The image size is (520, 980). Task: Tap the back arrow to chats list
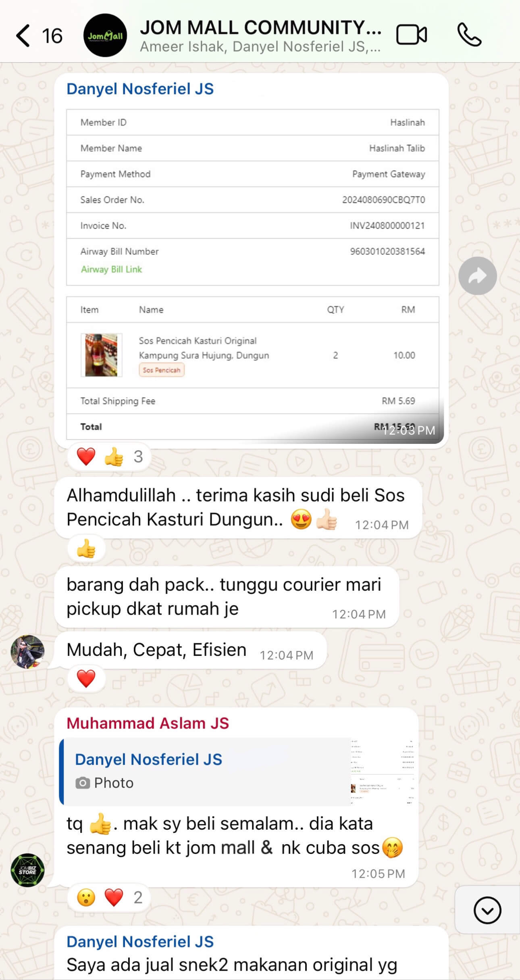[23, 35]
